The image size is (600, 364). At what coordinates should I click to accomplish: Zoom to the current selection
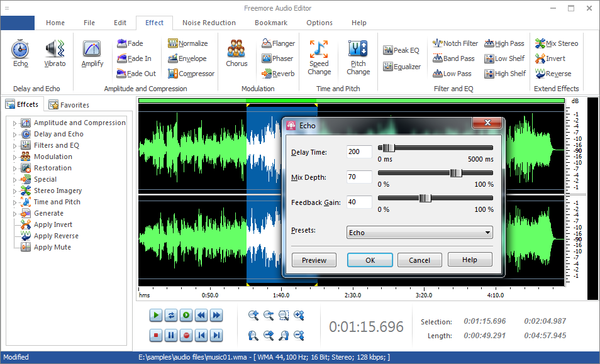(284, 315)
